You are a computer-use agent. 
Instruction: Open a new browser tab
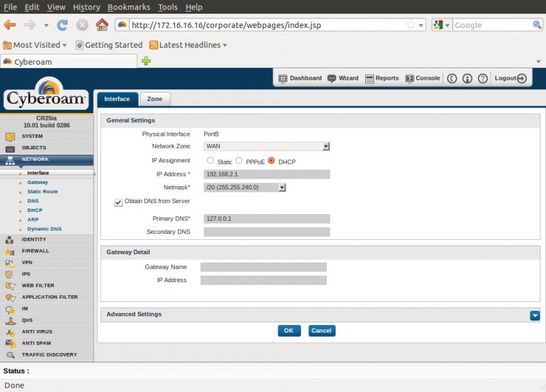point(146,61)
